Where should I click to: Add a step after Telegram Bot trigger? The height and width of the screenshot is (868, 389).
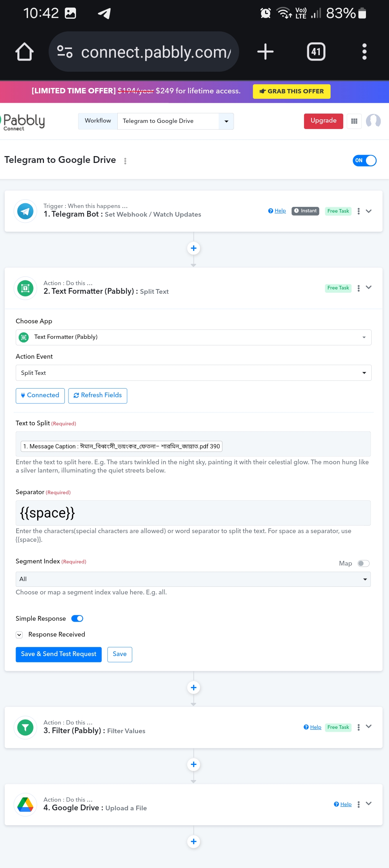193,248
